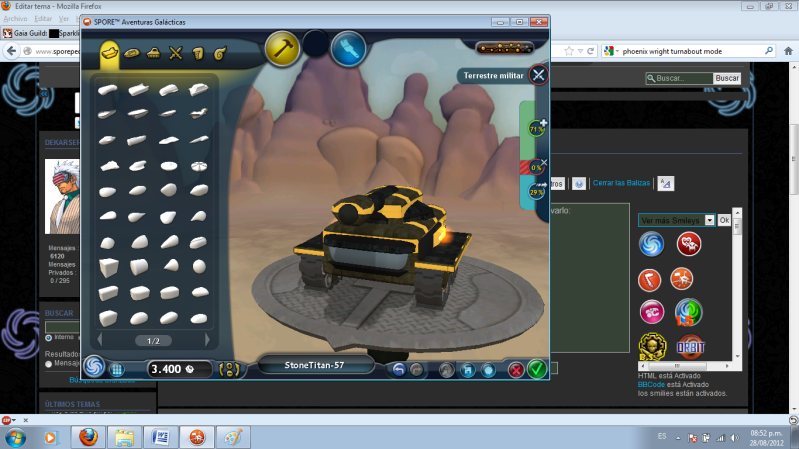Reload the page in Firefox
Screen dimensions: 799x449
pyautogui.click(x=590, y=51)
